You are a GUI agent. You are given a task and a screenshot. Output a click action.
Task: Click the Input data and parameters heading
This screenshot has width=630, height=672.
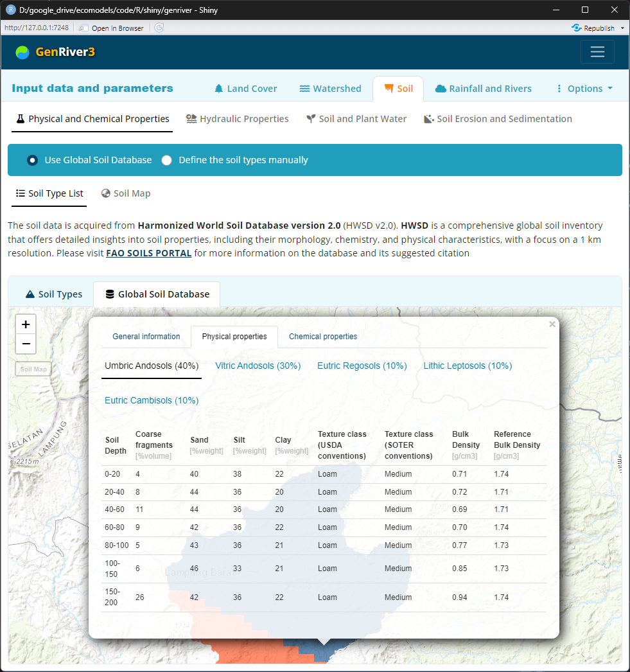(92, 88)
